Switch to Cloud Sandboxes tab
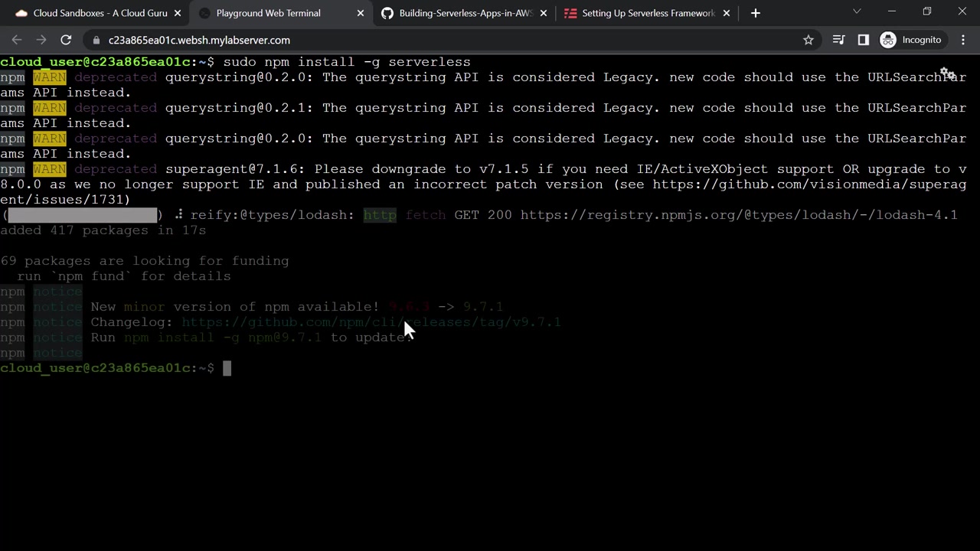 [x=91, y=13]
